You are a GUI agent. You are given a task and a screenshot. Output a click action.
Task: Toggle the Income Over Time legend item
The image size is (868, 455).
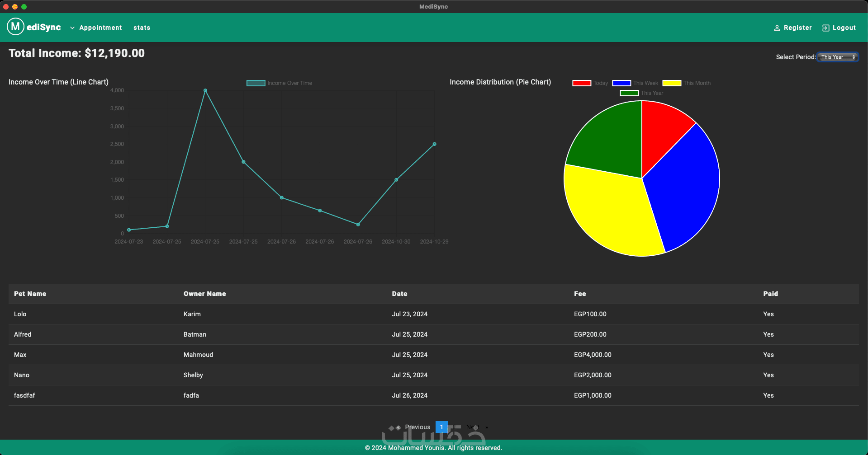(x=279, y=83)
